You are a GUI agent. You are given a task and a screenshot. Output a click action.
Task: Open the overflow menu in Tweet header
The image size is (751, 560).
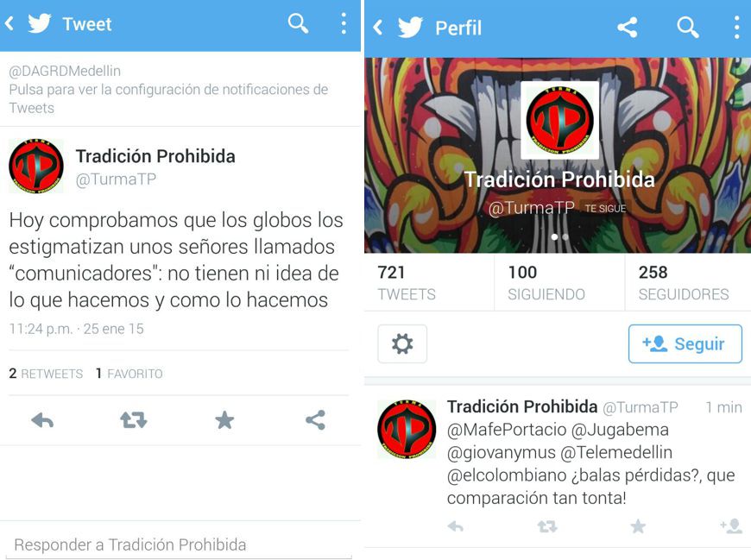point(344,23)
